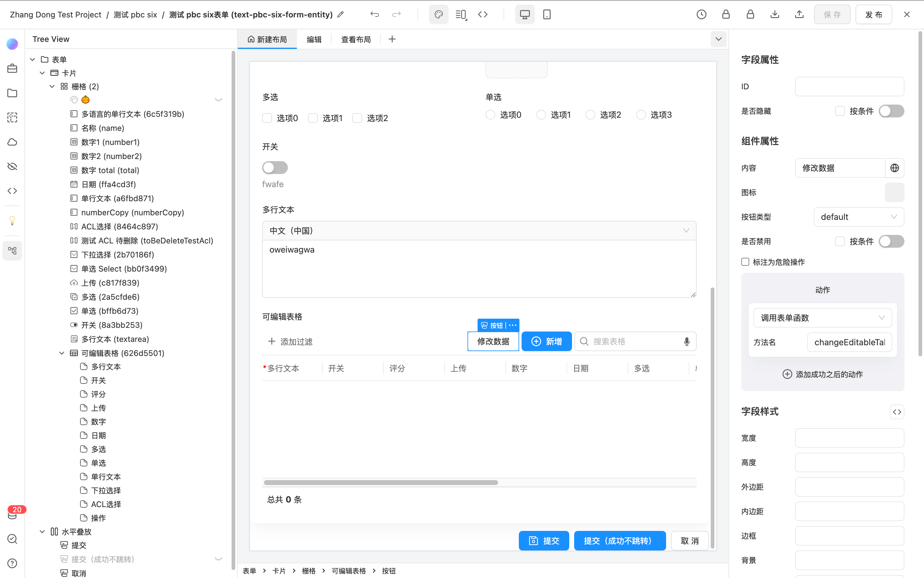
Task: Click the globe icon next to 内容 field
Action: coord(895,168)
